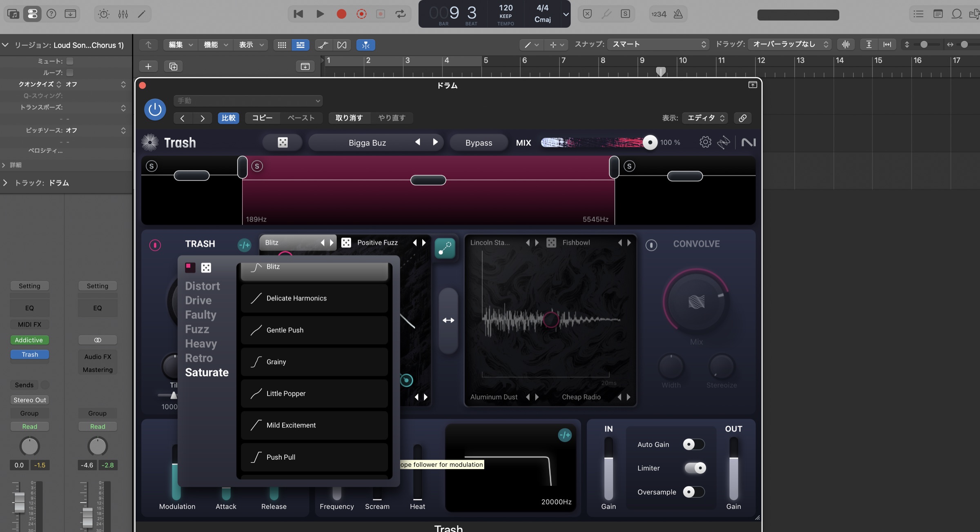
Task: Randomize the Fishbowl slot with dice
Action: (551, 243)
